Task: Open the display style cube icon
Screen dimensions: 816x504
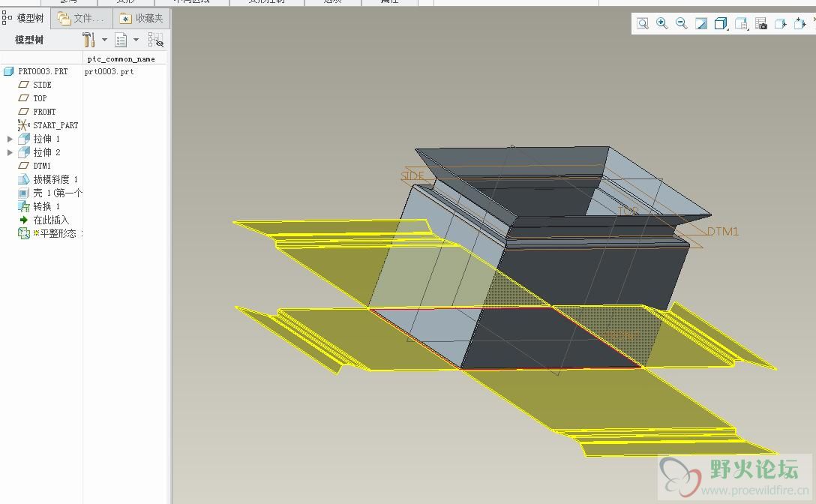Action: click(x=721, y=23)
